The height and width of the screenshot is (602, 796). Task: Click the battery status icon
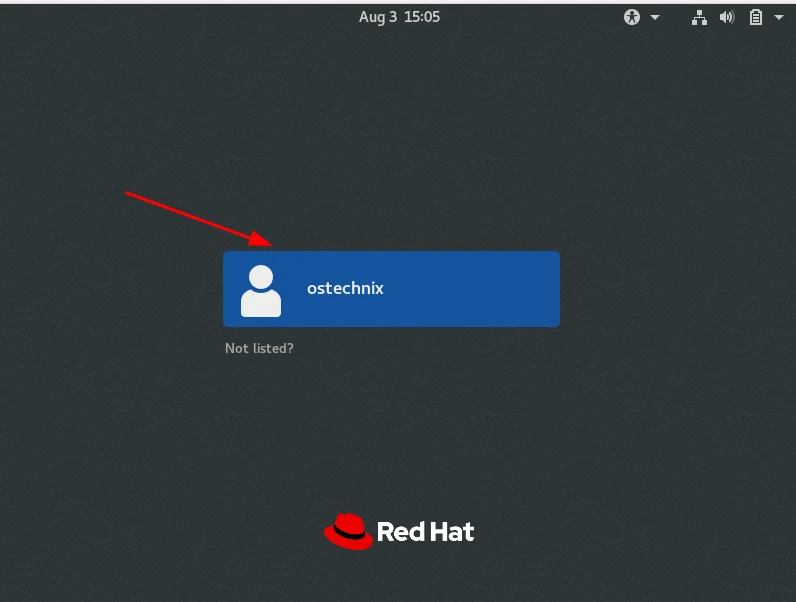point(756,17)
